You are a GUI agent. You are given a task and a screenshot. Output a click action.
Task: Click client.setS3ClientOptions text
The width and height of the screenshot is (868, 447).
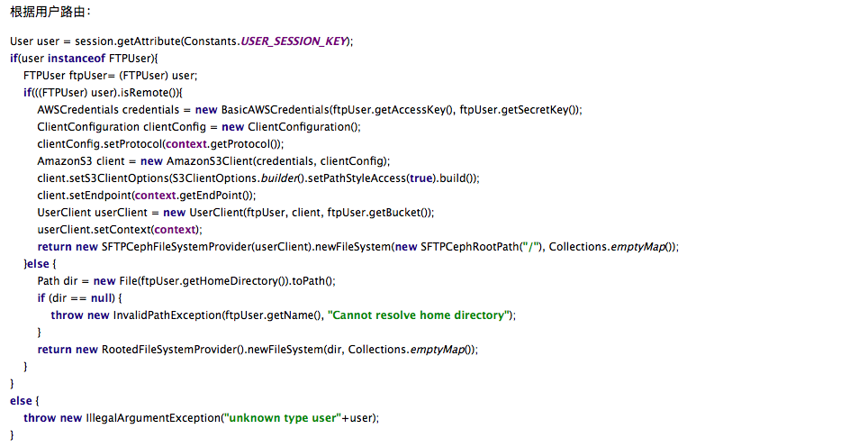pos(103,178)
